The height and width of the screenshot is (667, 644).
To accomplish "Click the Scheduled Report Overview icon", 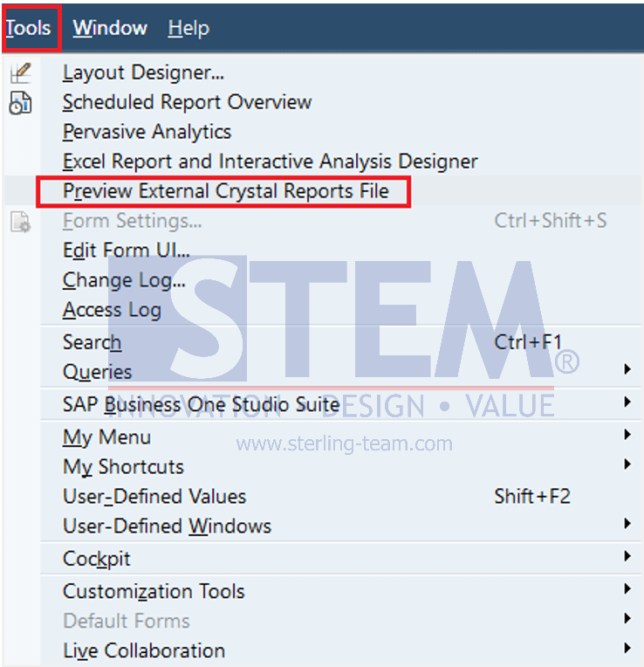I will click(20, 103).
